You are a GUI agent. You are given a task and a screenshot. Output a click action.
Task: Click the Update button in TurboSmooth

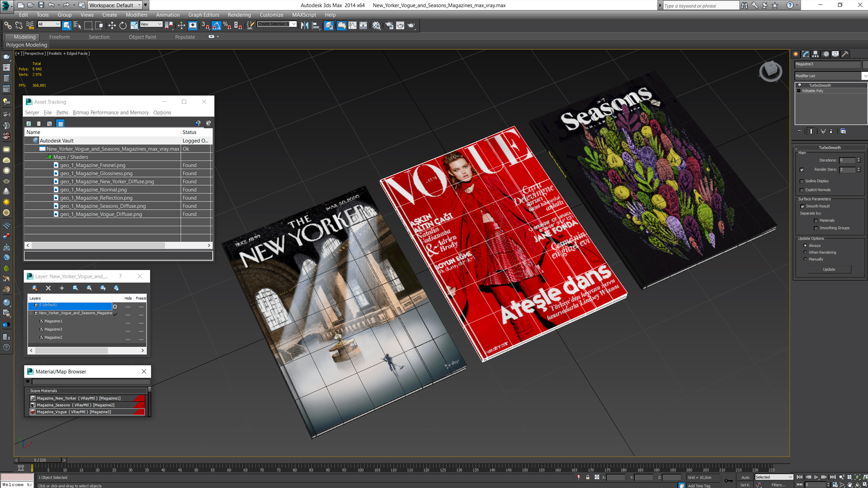point(829,269)
